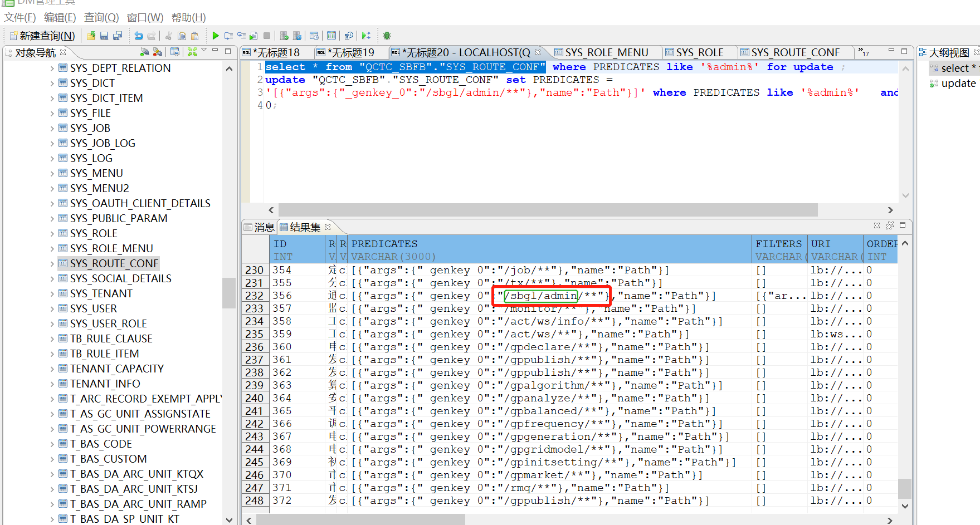
Task: Expand the SYS_DICT table node
Action: pyautogui.click(x=52, y=84)
